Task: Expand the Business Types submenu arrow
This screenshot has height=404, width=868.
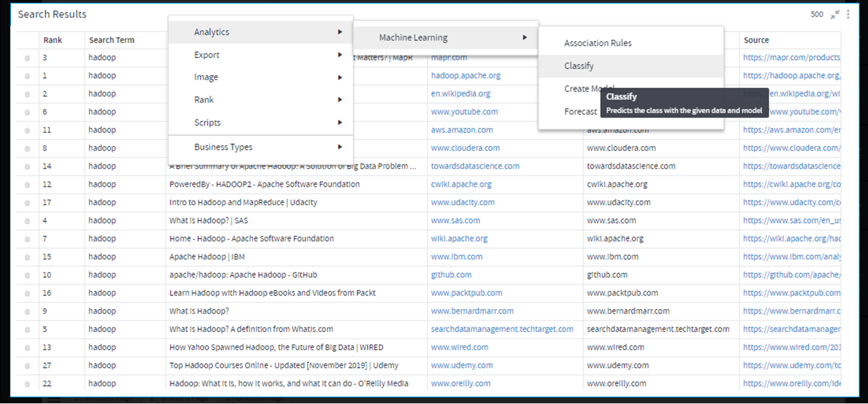Action: pyautogui.click(x=340, y=147)
